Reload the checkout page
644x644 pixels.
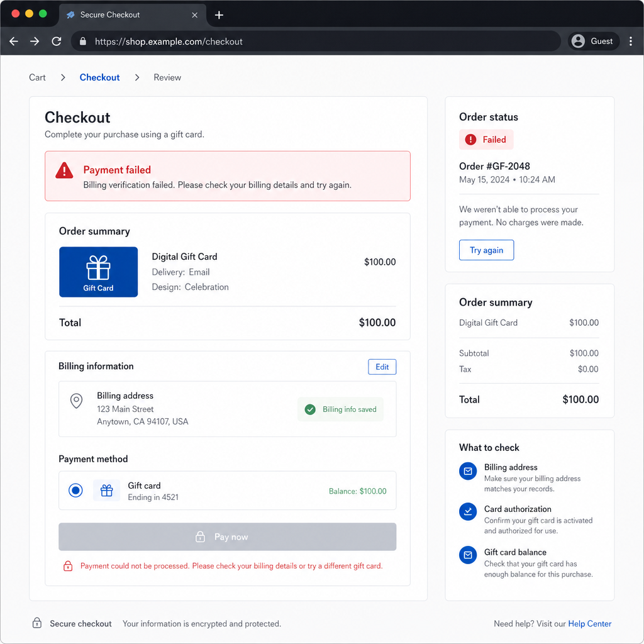(x=57, y=41)
